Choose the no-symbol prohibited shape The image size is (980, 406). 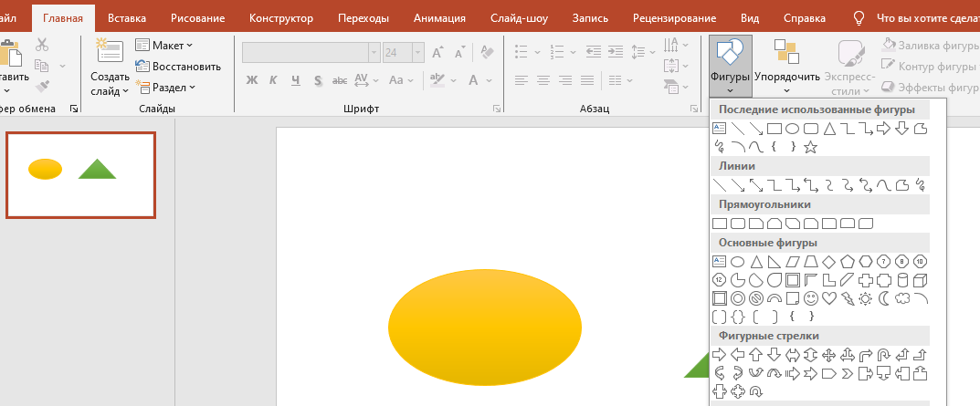point(755,298)
